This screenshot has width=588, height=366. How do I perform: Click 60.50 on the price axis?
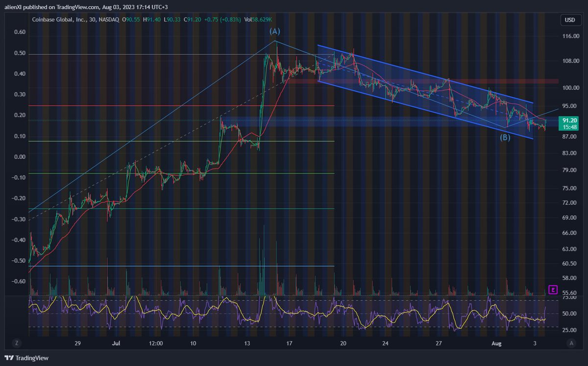[x=569, y=264]
